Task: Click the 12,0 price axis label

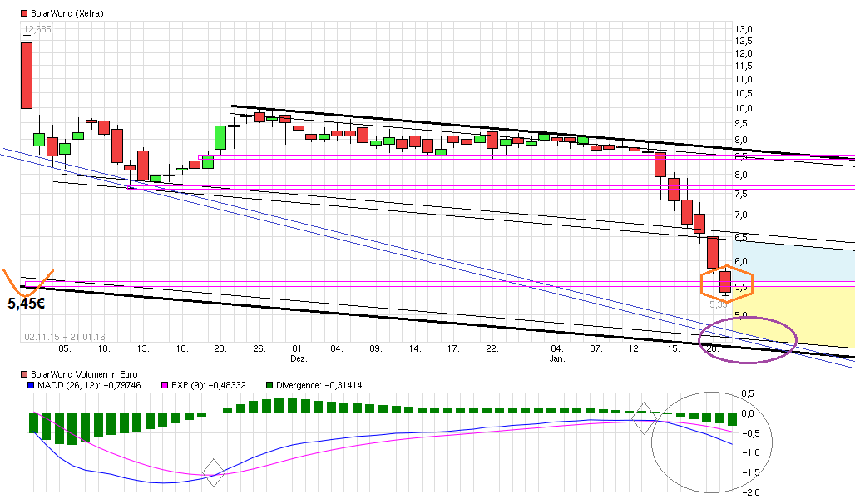Action: 744,53
